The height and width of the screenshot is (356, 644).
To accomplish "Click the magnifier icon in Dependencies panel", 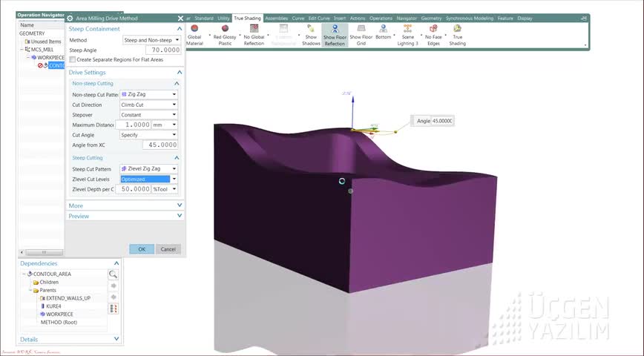I will [113, 274].
